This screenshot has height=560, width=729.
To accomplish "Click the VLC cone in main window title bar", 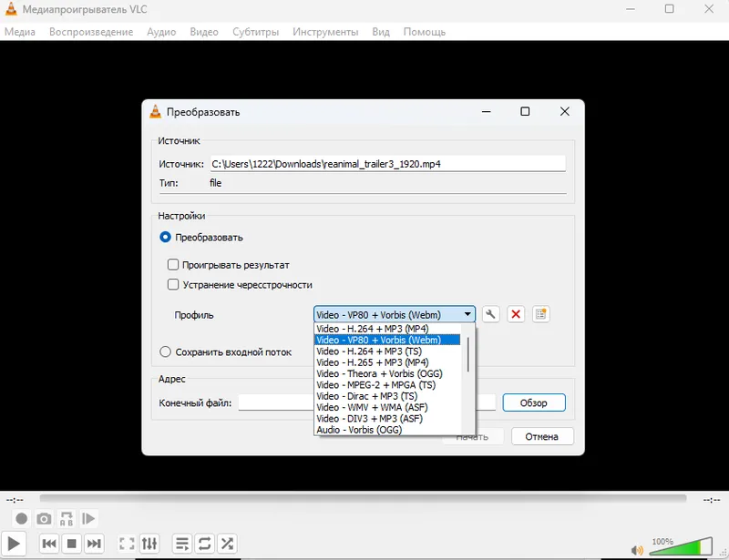I will pos(11,9).
